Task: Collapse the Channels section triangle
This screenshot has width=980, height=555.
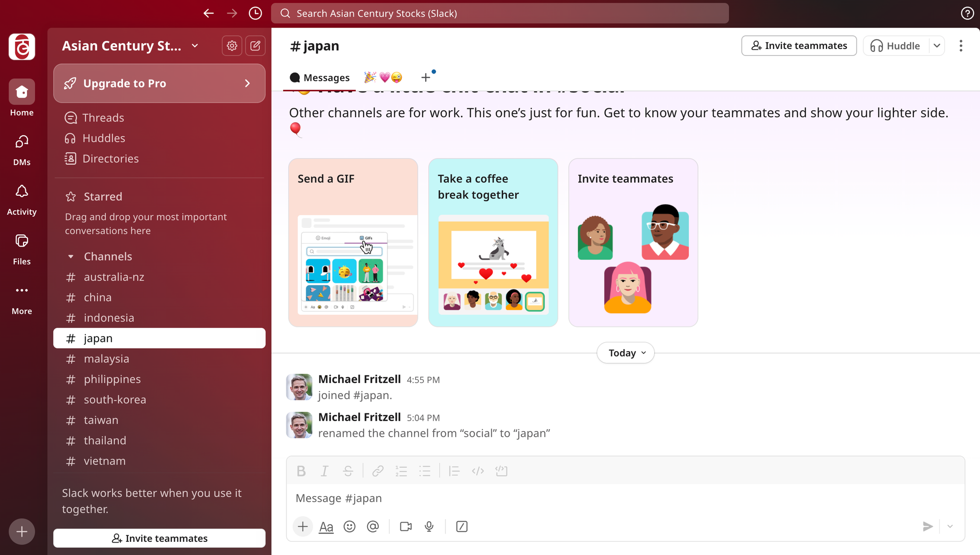Action: (x=71, y=256)
